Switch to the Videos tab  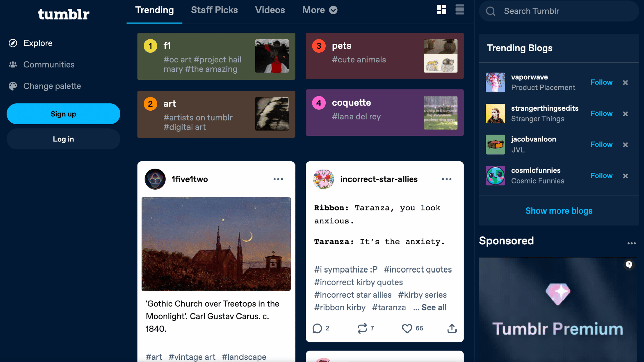270,10
